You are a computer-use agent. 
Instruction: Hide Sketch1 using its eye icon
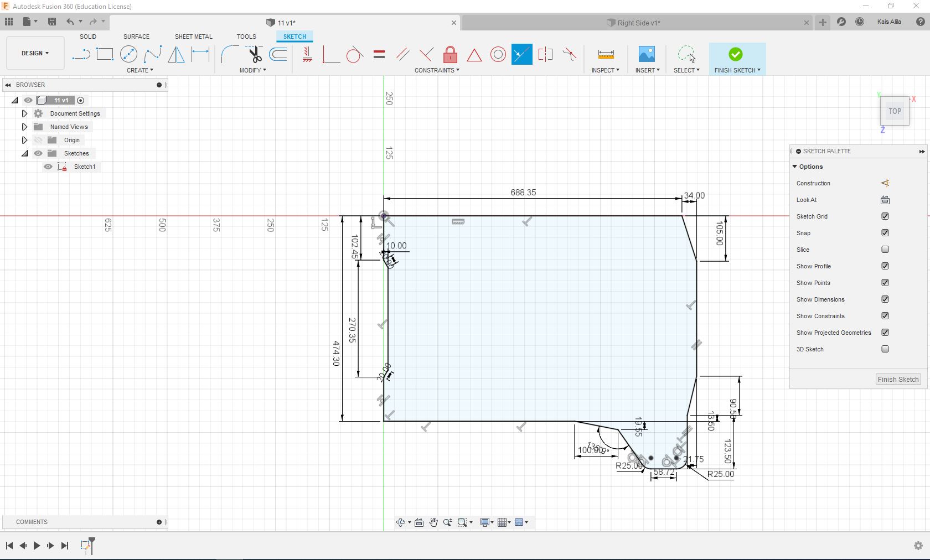click(48, 167)
